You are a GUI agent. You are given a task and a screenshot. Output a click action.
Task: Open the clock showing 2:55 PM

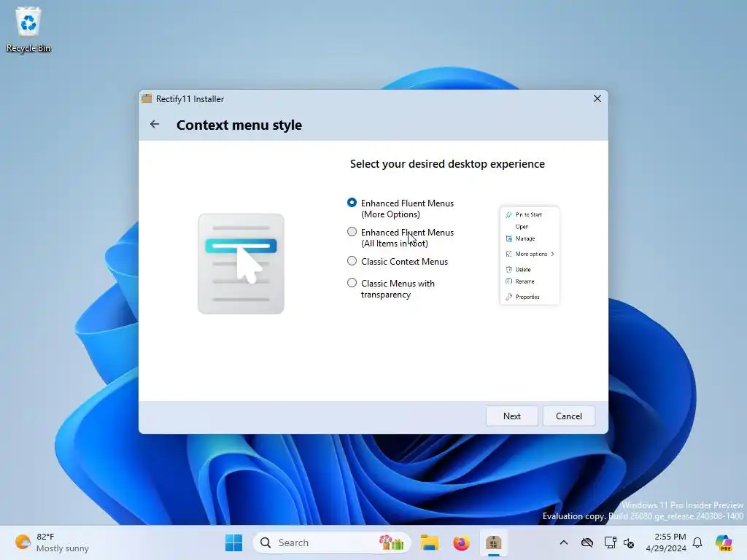[666, 542]
